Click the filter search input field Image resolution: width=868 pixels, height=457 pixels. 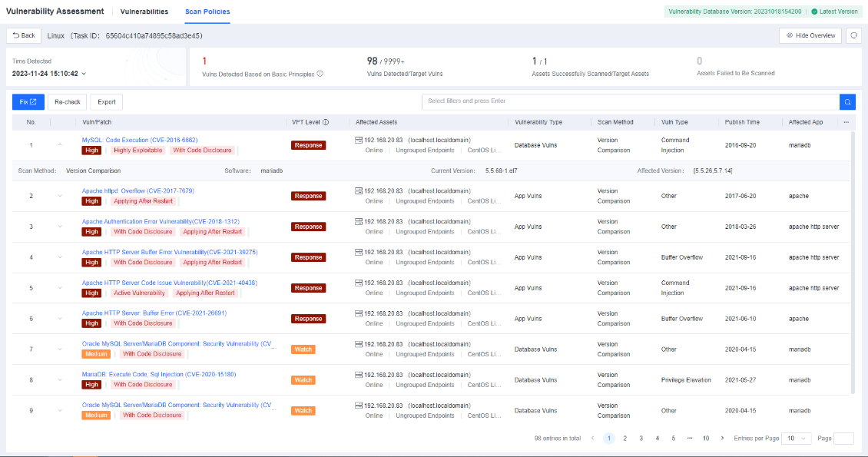pos(630,101)
